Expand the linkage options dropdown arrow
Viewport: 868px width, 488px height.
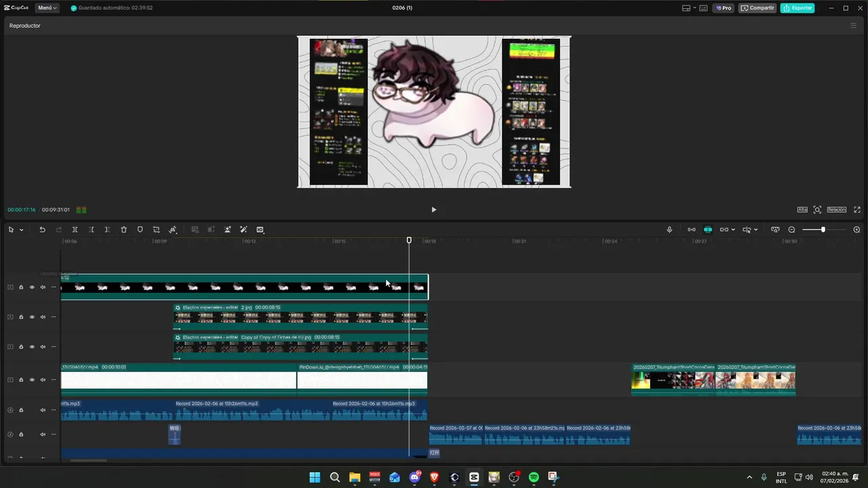[x=733, y=230]
